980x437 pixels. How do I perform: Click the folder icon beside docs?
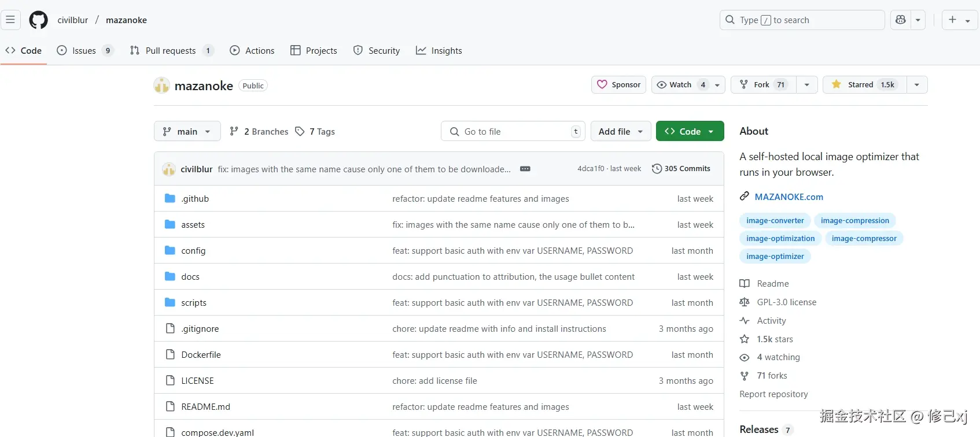pos(170,276)
